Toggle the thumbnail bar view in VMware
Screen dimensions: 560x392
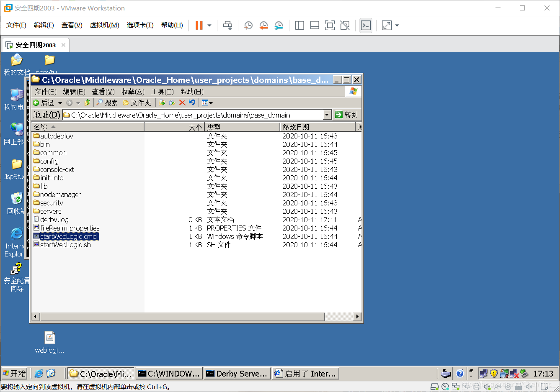pyautogui.click(x=315, y=26)
